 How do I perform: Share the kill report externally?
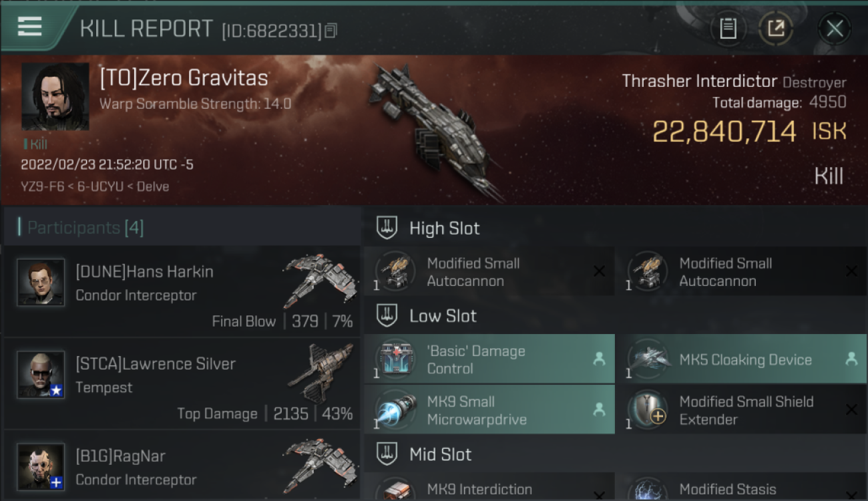776,29
